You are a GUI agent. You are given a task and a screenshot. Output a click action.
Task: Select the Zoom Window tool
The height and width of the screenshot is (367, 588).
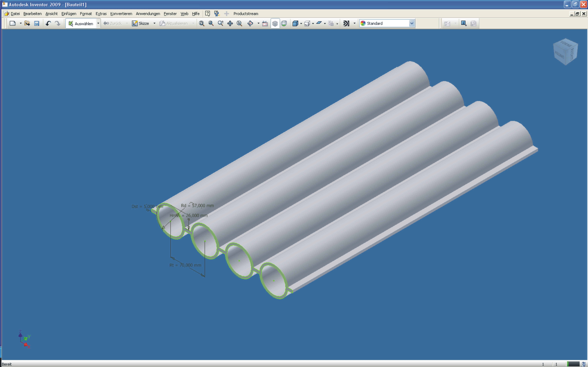coord(211,23)
